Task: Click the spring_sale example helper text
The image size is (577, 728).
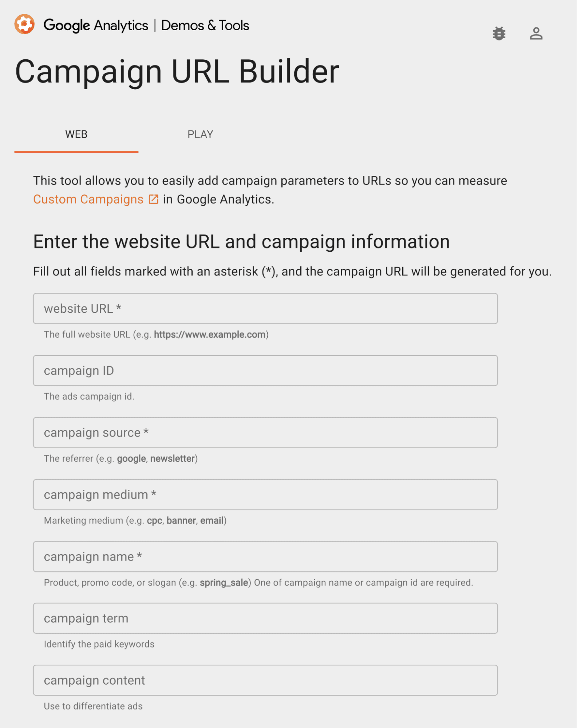Action: (224, 583)
